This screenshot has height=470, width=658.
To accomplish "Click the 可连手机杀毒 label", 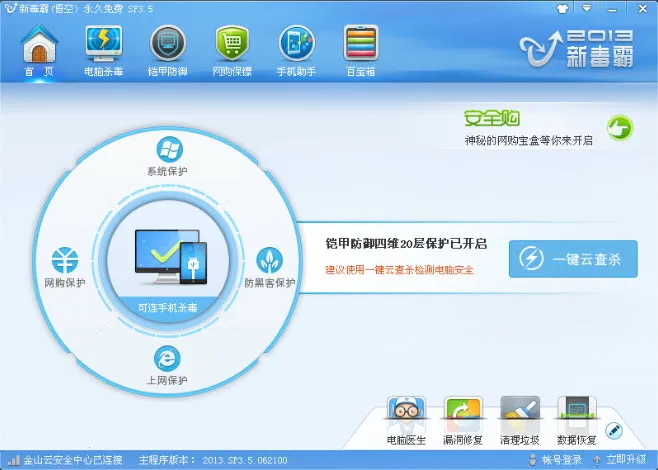I will 167,308.
